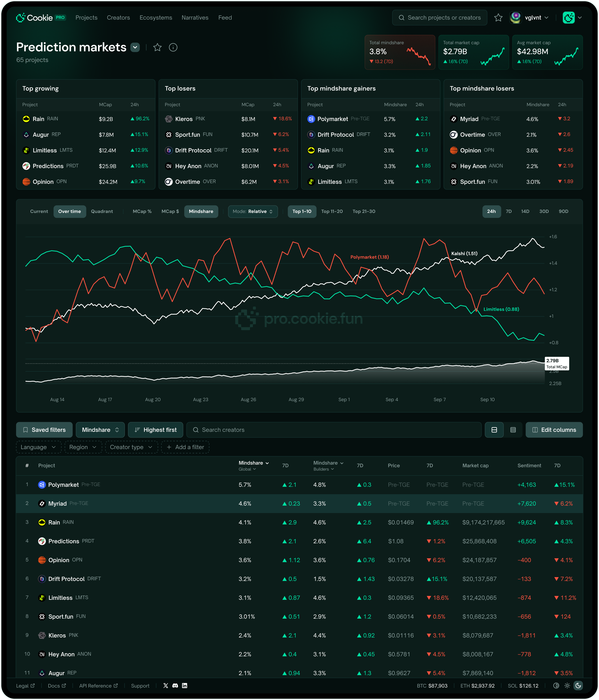Select Mindshare chart metric
Screen dimensions: 599x700
click(x=201, y=212)
